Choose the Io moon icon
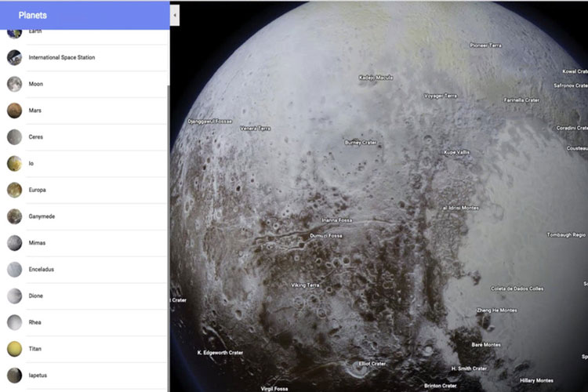588x392 pixels. pyautogui.click(x=14, y=163)
